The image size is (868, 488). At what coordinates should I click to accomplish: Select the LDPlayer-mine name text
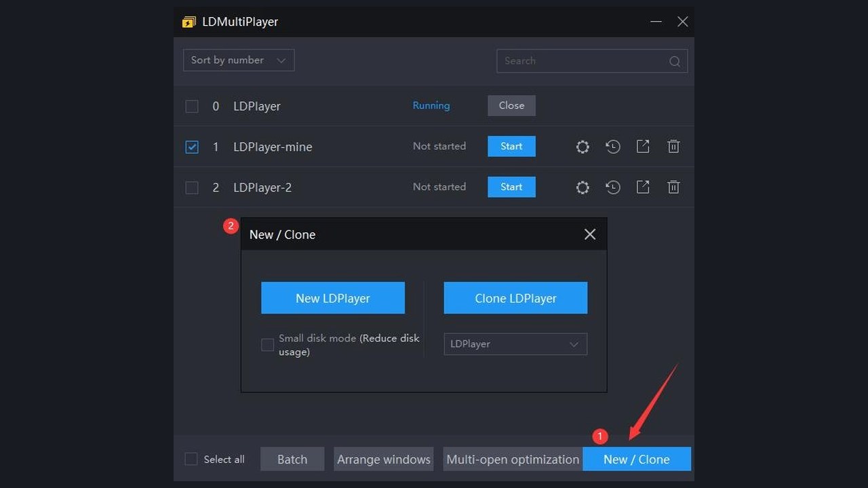point(273,146)
